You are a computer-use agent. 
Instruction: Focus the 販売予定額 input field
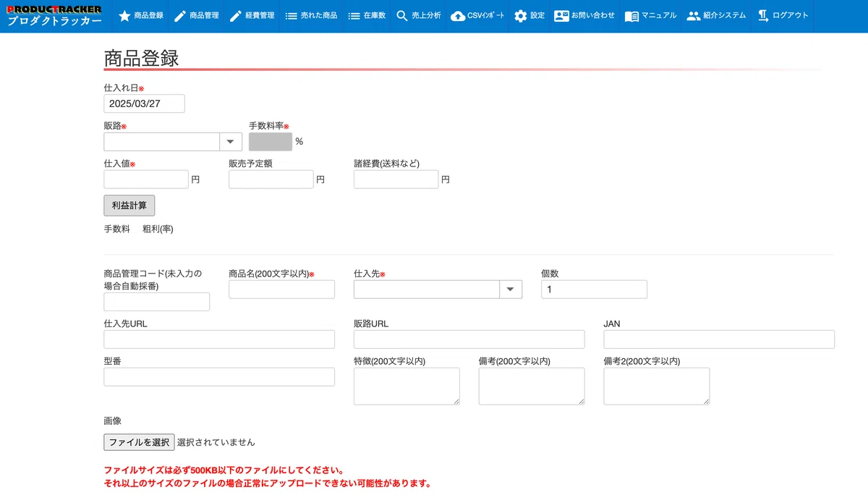pyautogui.click(x=271, y=179)
